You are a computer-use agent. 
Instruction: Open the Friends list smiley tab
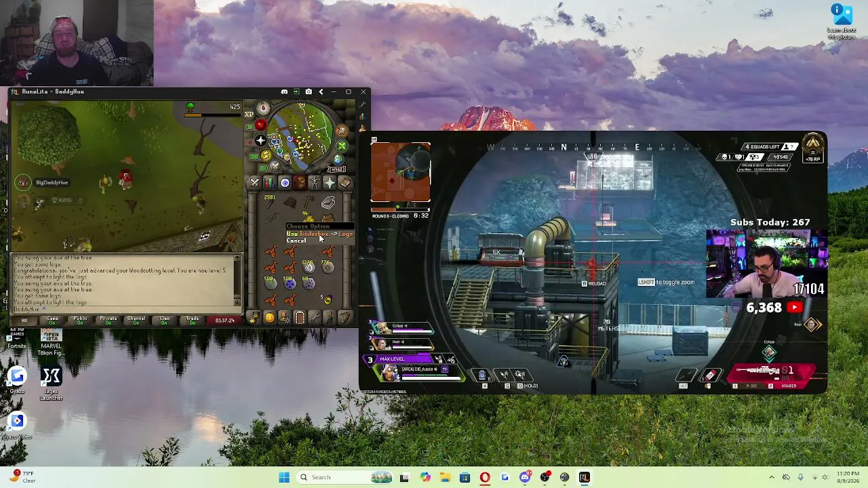[x=270, y=318]
